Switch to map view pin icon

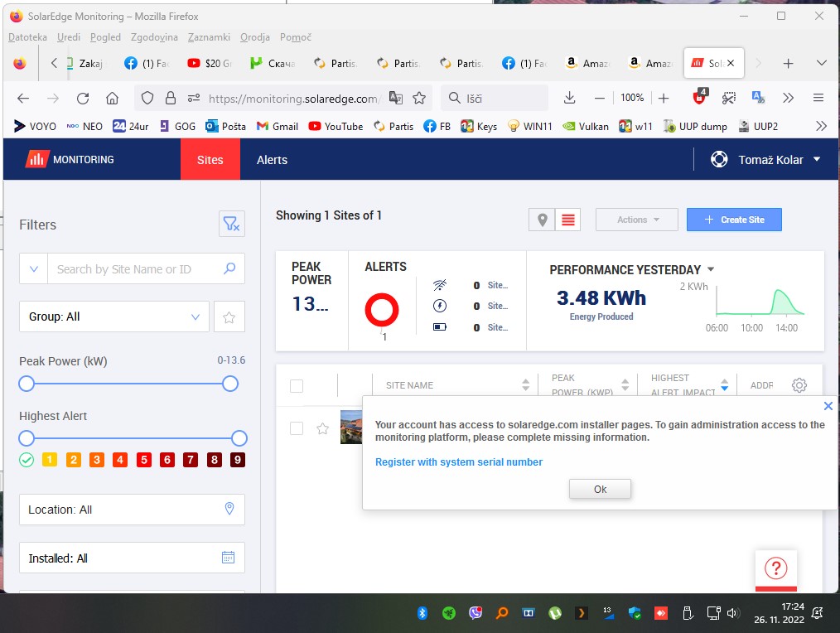(x=542, y=220)
